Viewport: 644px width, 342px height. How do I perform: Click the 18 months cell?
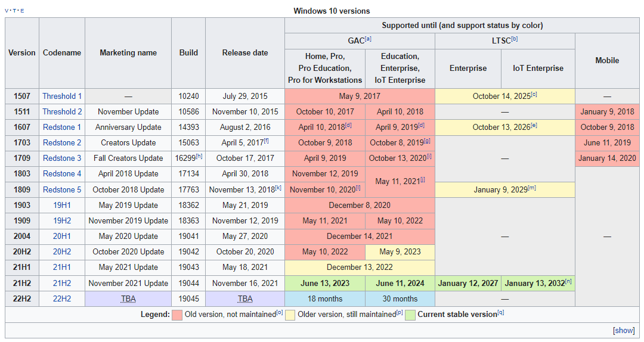pos(325,299)
